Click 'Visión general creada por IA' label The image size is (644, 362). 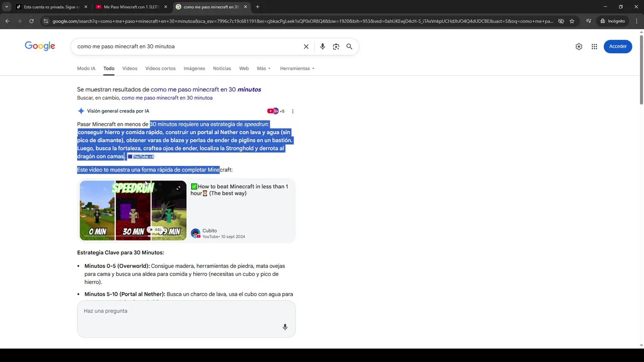point(118,111)
